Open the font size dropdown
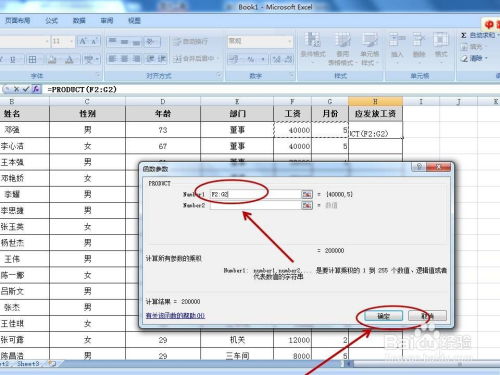The height and width of the screenshot is (375, 500). [71, 41]
